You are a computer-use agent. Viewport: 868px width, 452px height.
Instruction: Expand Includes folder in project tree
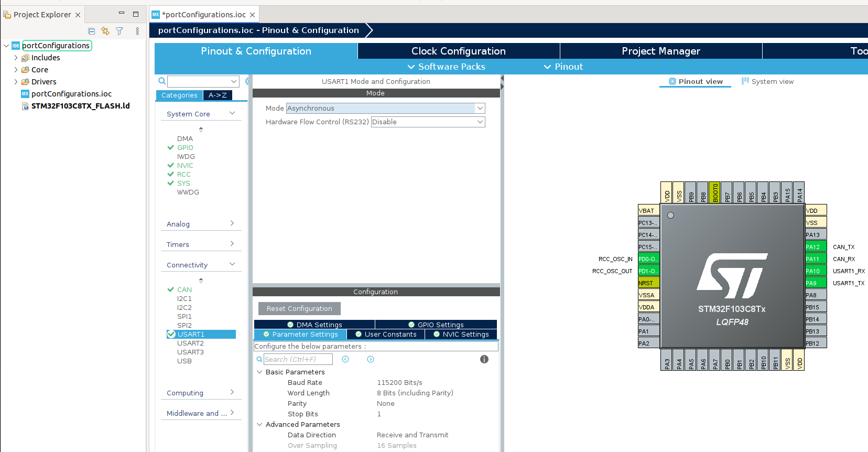coord(16,58)
